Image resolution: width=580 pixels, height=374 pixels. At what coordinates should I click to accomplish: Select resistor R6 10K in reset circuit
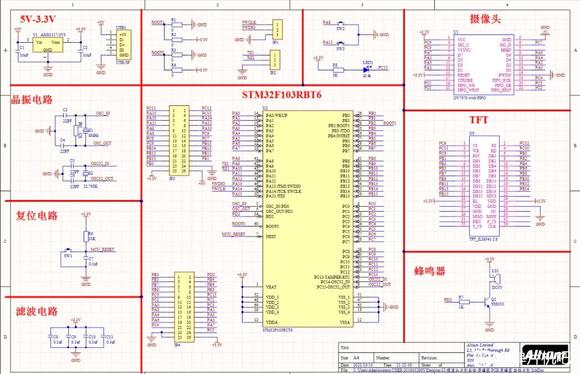(86, 236)
